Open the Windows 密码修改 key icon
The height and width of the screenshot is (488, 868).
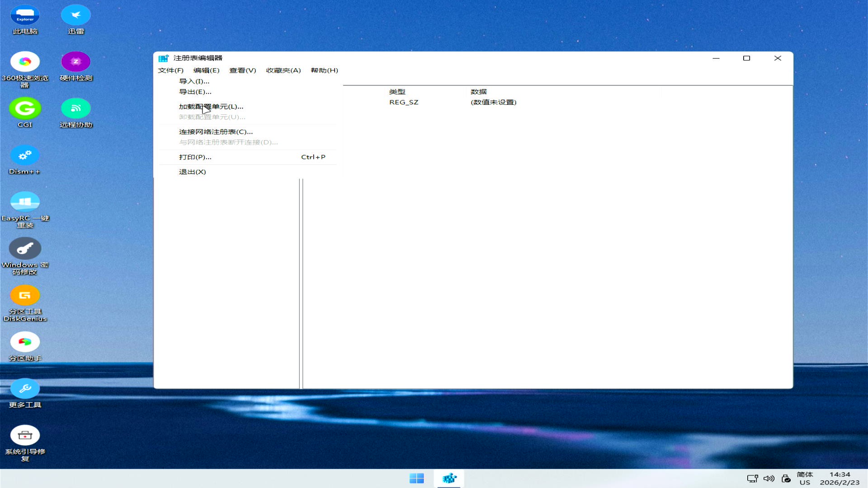pos(25,249)
